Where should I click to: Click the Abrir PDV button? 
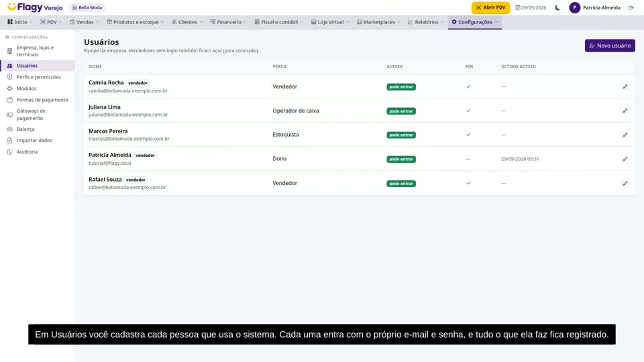[490, 7]
